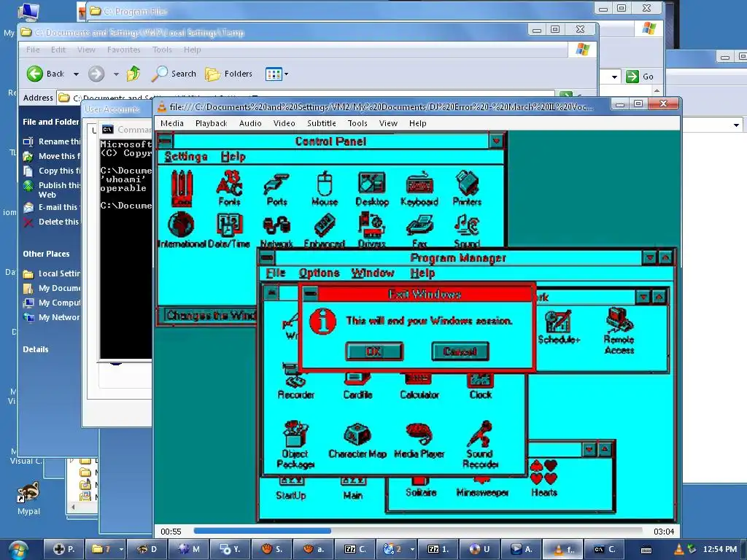Screen dimensions: 747x560
Task: Click the Explorer Address bar field
Action: [x=305, y=98]
